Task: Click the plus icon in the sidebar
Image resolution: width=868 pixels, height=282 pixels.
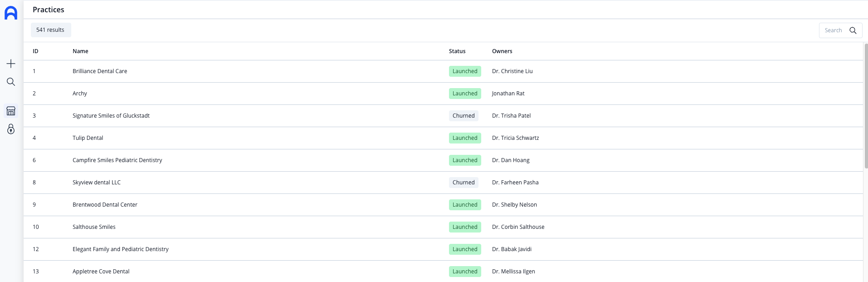Action: [11, 64]
